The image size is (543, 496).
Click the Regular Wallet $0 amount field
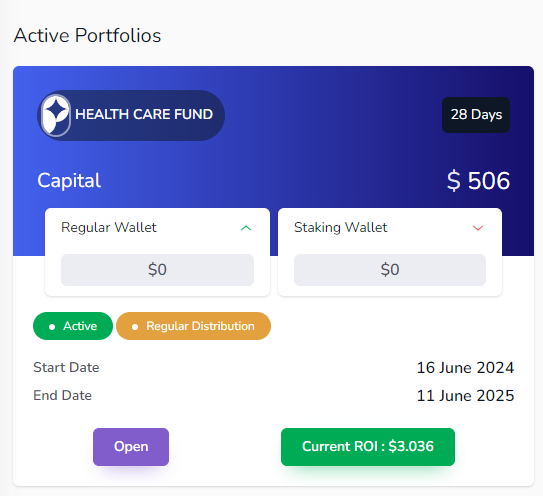(158, 270)
